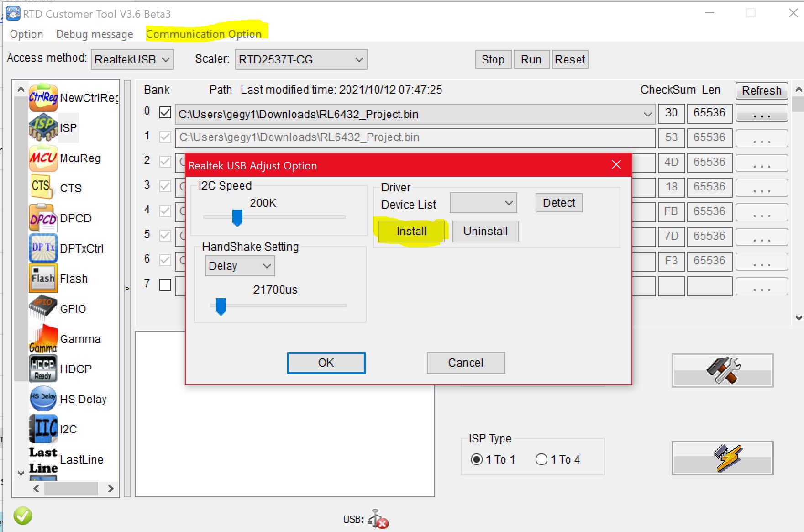This screenshot has width=804, height=532.
Task: Open the DPCD tool icon
Action: point(43,218)
